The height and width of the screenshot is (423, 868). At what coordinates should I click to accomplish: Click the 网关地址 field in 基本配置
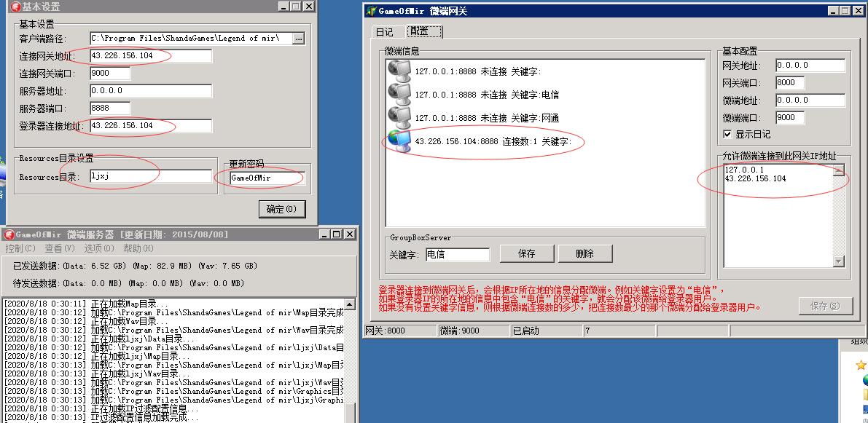[810, 66]
